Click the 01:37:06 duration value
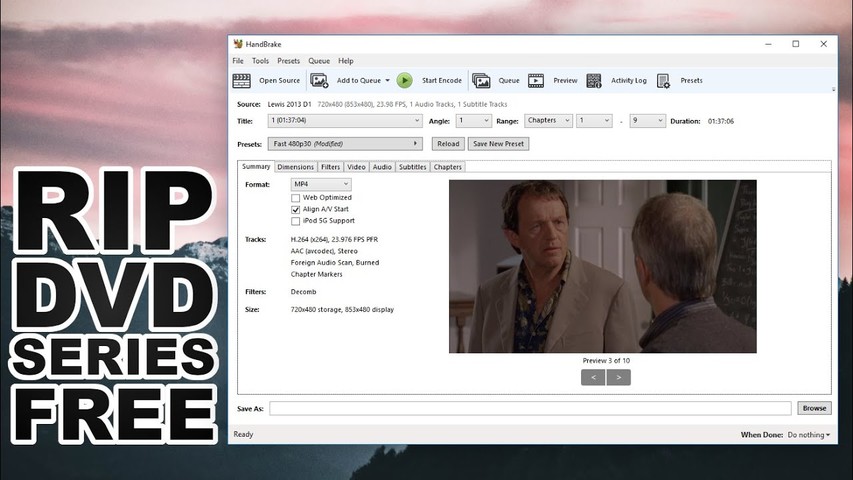 pyautogui.click(x=721, y=121)
